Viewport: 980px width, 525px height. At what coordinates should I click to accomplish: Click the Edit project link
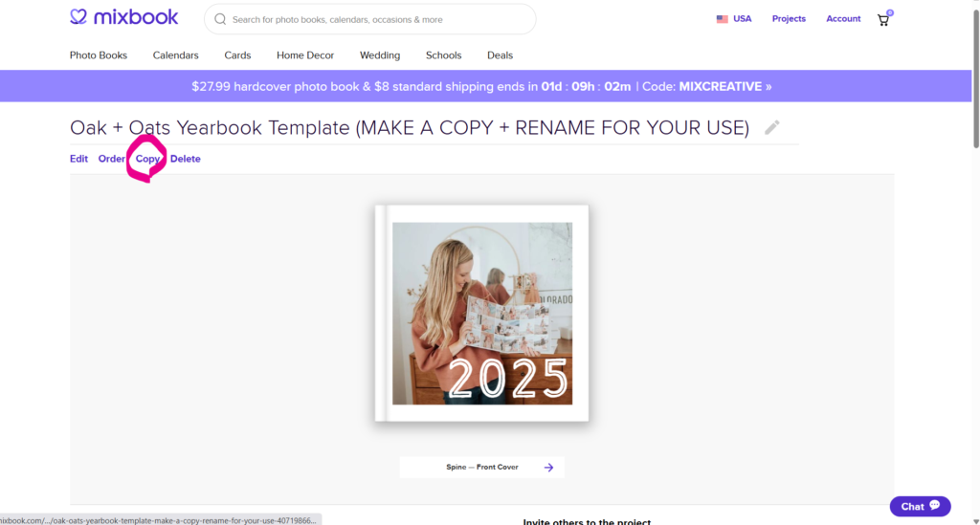pyautogui.click(x=78, y=159)
